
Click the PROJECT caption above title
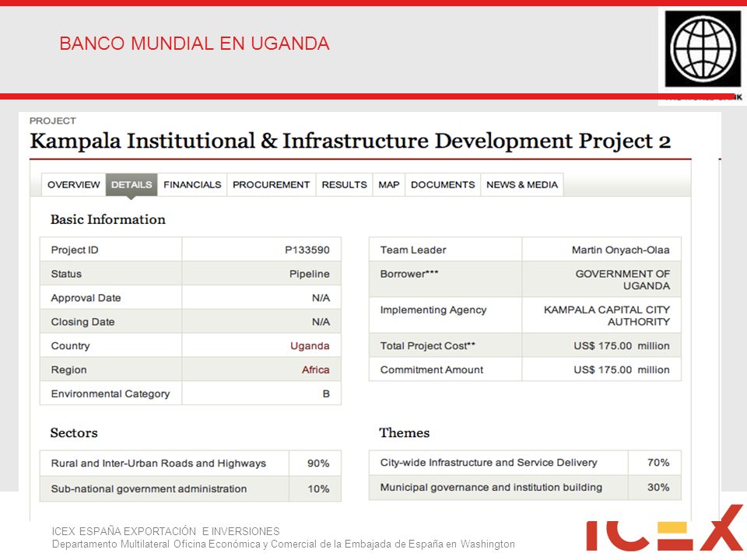coord(53,121)
